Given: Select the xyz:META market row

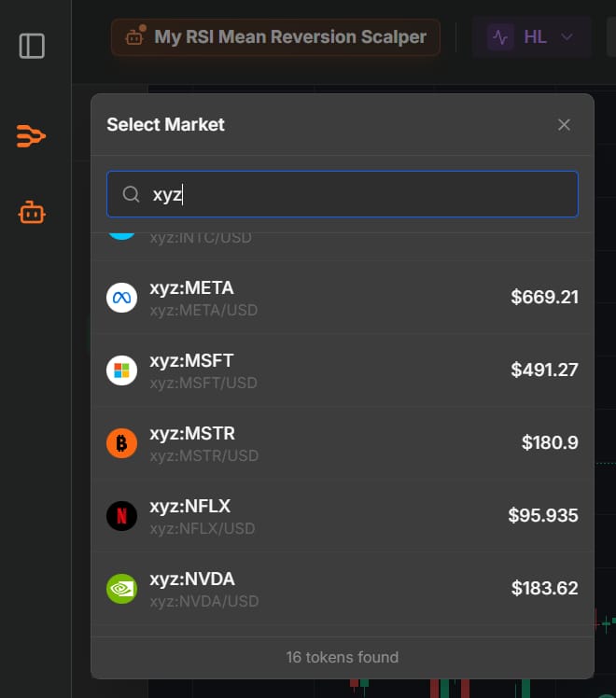Looking at the screenshot, I should [342, 298].
